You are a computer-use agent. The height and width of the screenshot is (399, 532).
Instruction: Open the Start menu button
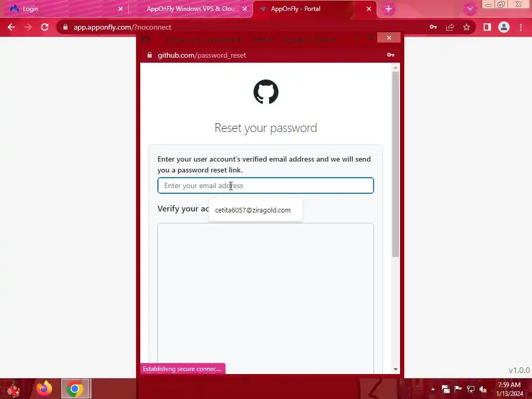click(14, 389)
